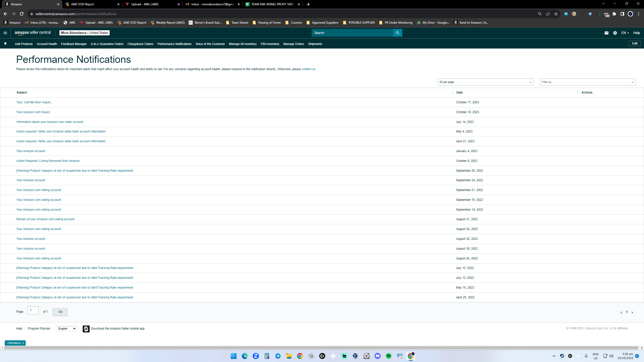Open Voice of the Customer
This screenshot has height=362, width=644.
[x=210, y=44]
